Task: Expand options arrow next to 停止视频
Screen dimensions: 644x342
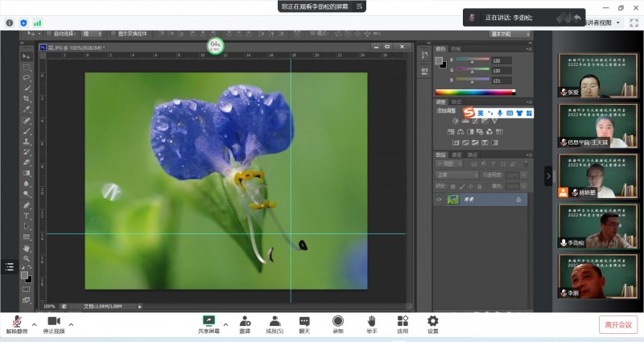Action: tap(71, 323)
